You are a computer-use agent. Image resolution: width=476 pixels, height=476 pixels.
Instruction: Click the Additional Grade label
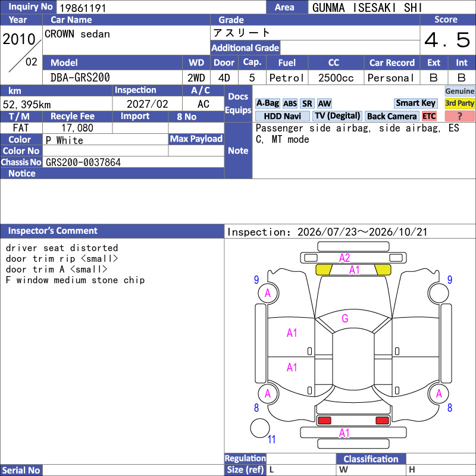[245, 48]
